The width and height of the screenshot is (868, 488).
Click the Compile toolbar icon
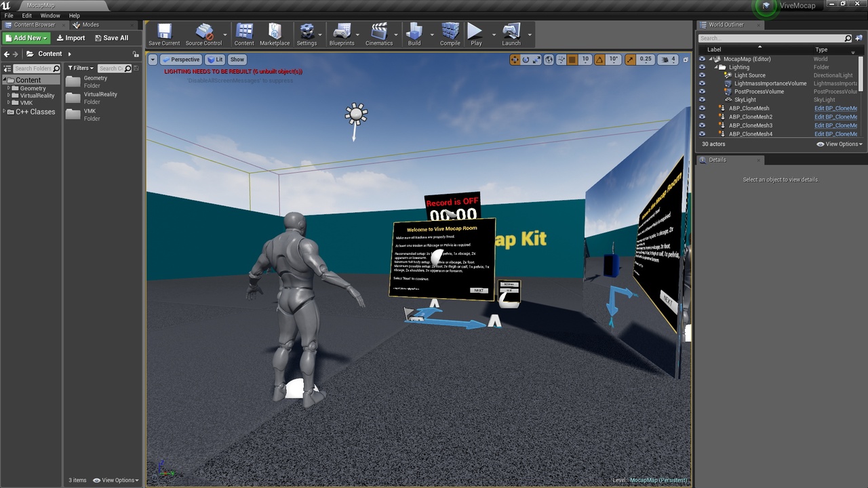450,35
